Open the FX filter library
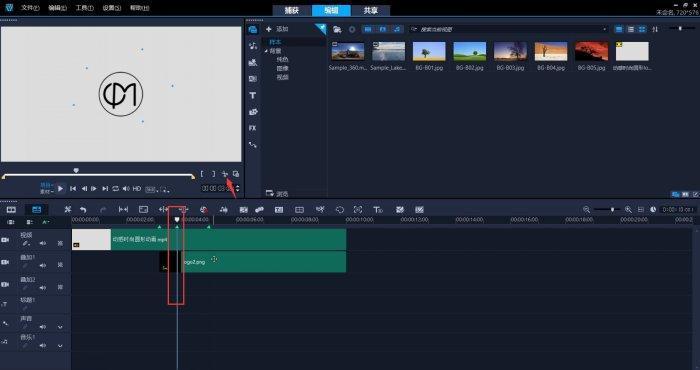The width and height of the screenshot is (700, 370). tap(253, 128)
